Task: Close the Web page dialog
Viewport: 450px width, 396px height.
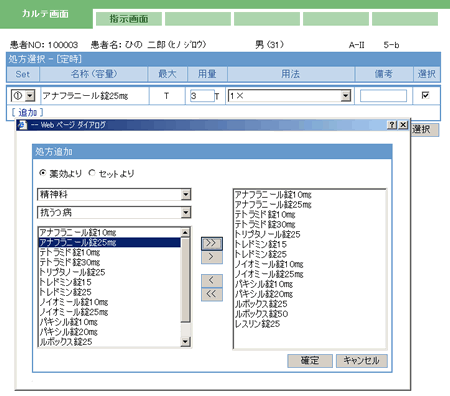Action: pyautogui.click(x=403, y=125)
